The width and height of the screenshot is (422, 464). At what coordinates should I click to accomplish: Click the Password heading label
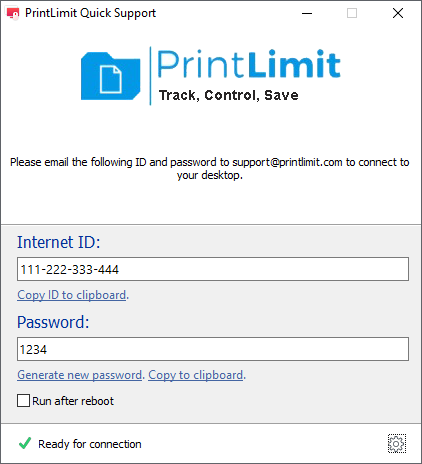point(53,322)
